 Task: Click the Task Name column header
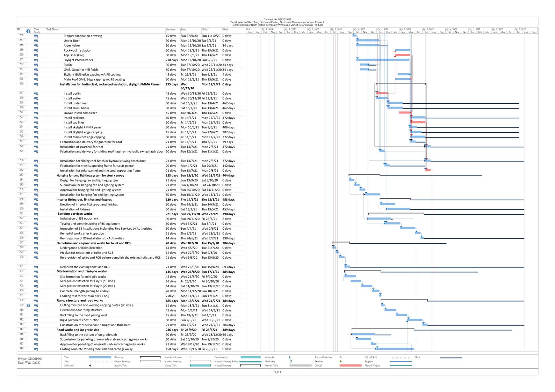click(52, 30)
